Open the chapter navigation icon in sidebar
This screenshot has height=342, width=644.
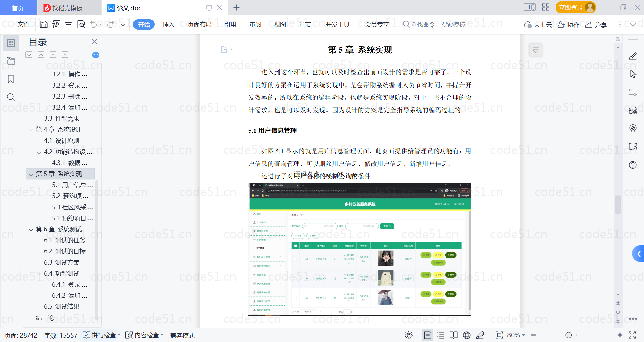(x=11, y=61)
